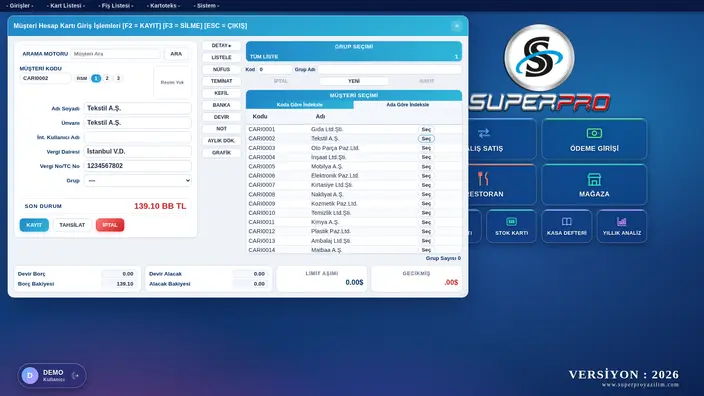Click the BANKA button

(x=221, y=105)
